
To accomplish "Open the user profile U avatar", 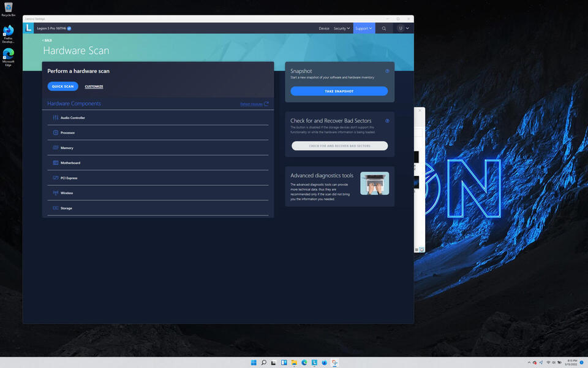I will pos(401,29).
